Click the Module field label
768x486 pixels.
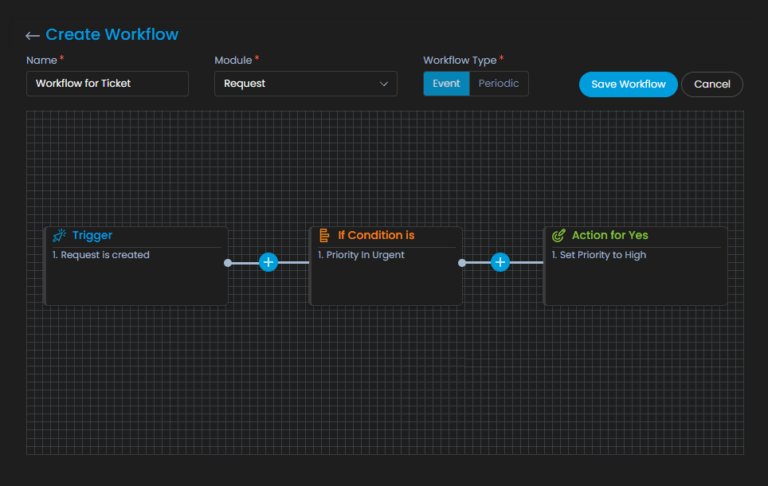pyautogui.click(x=233, y=60)
